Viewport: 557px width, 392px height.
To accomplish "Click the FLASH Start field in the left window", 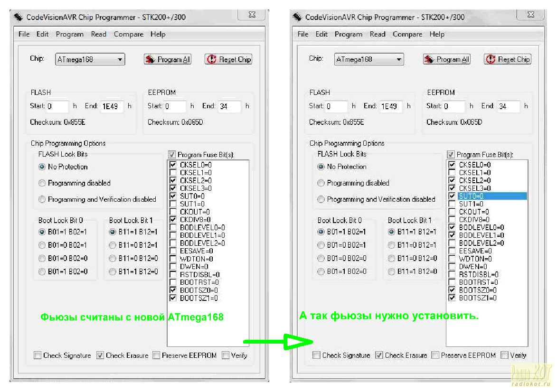I will (x=57, y=106).
